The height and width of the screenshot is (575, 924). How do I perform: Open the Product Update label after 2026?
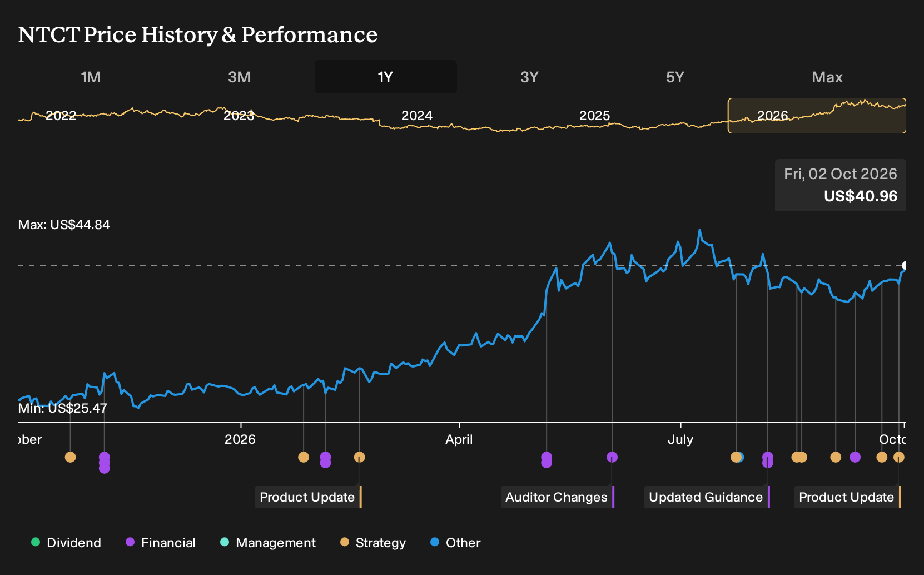click(309, 497)
